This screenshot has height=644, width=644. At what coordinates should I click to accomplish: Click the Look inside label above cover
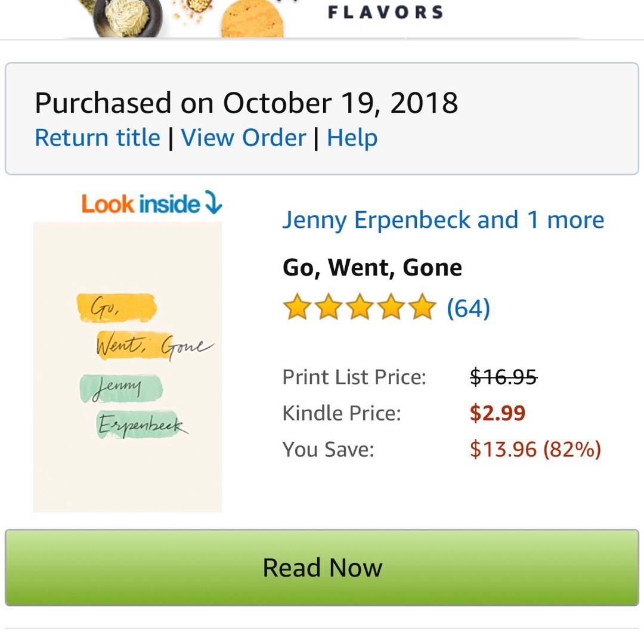141,204
